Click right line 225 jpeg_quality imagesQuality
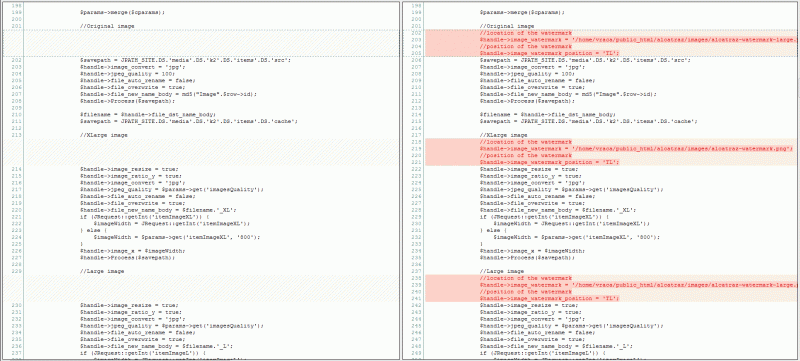This screenshot has height=361, width=800. click(571, 189)
